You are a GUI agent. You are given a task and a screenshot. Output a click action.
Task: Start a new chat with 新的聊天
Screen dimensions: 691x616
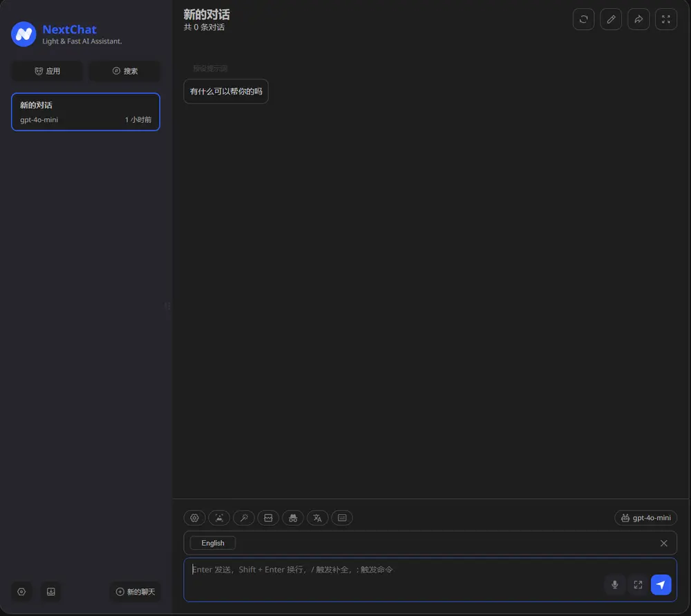click(x=135, y=592)
